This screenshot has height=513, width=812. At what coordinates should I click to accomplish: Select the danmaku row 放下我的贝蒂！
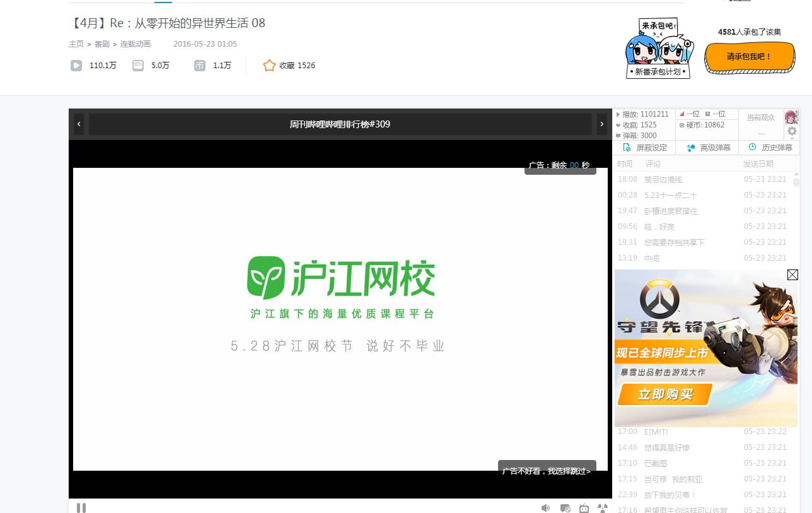coord(703,495)
